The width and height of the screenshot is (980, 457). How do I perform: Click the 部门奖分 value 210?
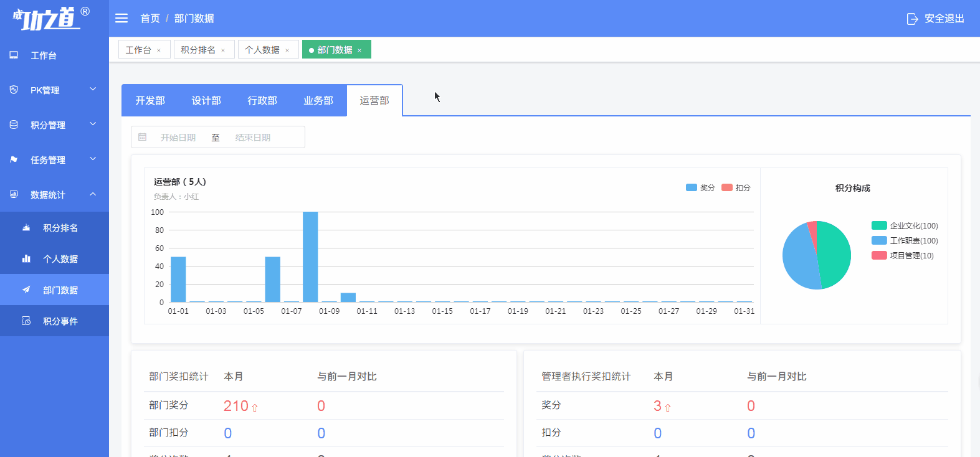tap(236, 406)
